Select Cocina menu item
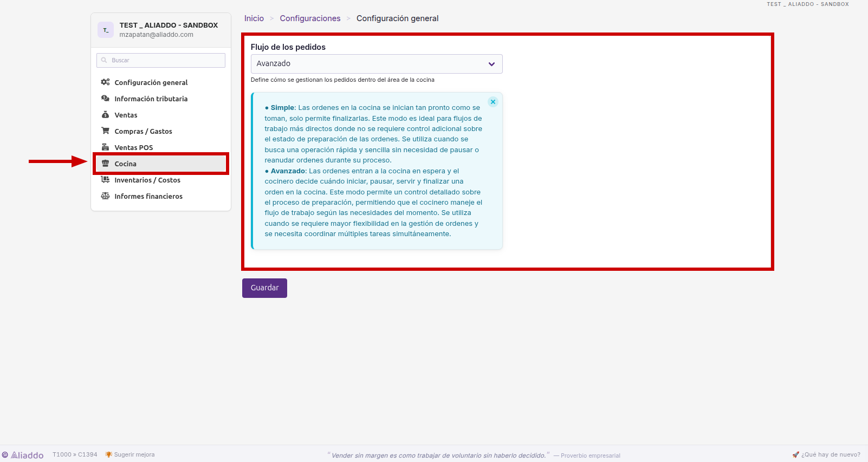Screen dimensions: 868x462 pos(161,164)
